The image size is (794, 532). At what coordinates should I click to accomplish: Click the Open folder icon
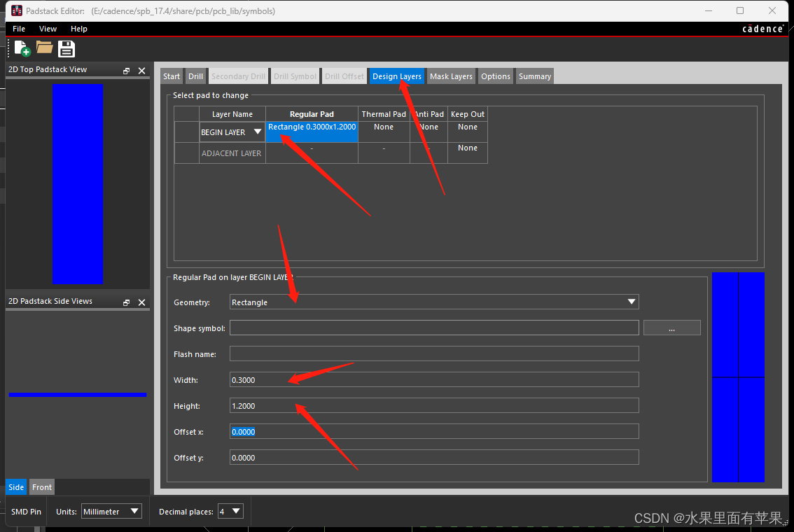[x=45, y=48]
